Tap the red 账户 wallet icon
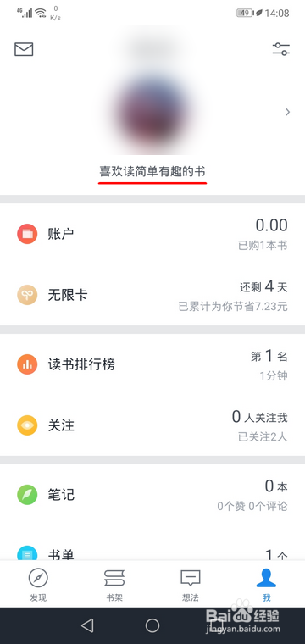The width and height of the screenshot is (305, 644). click(x=27, y=234)
